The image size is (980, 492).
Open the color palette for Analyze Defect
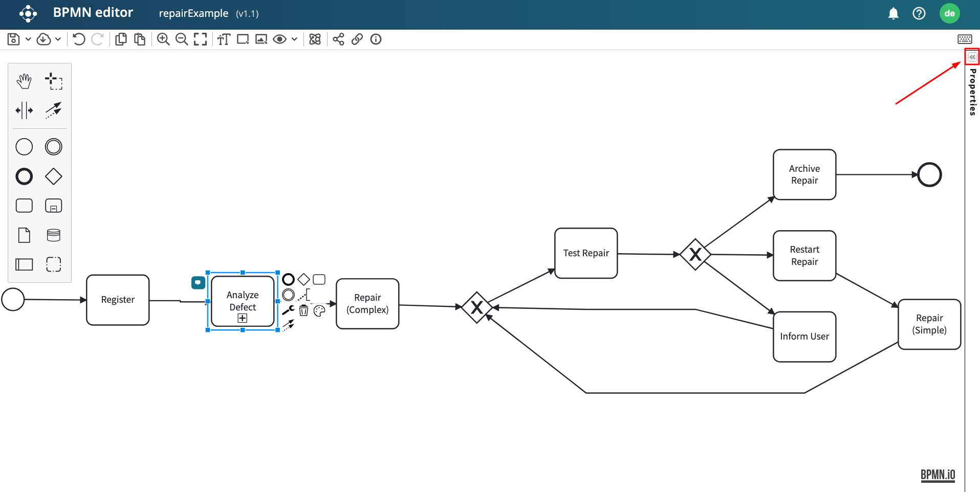pyautogui.click(x=319, y=311)
